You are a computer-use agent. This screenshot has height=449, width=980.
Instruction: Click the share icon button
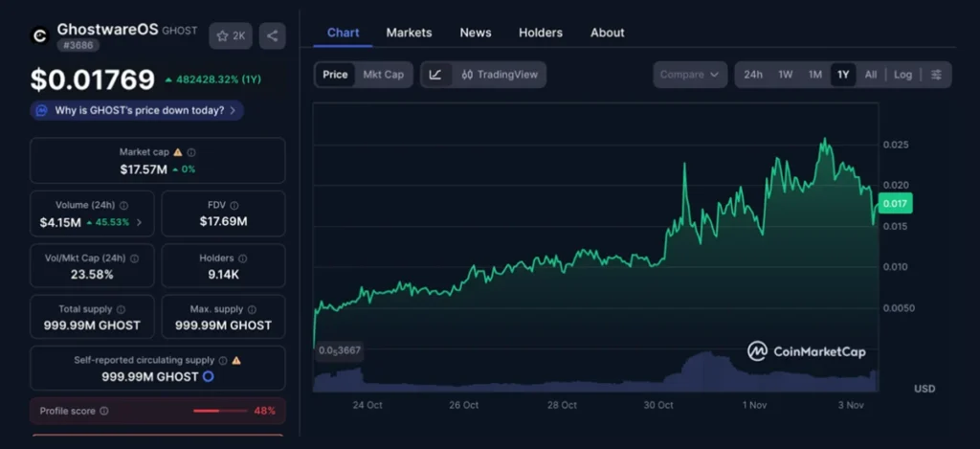272,36
